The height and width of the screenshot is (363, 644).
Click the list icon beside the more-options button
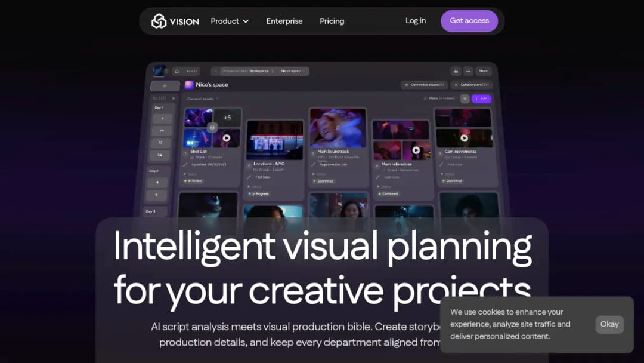pyautogui.click(x=456, y=71)
